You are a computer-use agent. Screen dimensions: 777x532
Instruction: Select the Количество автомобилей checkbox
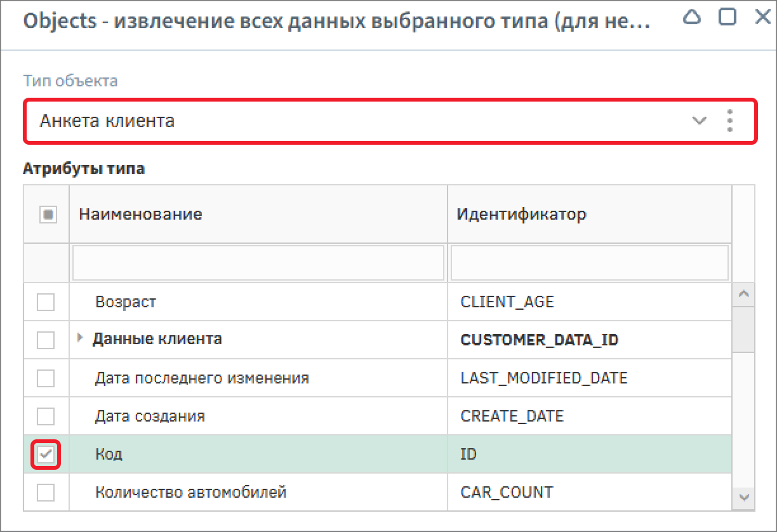46,493
